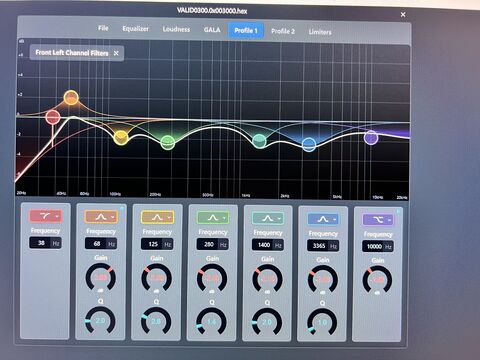Select the red high-pass filter node on graph
Image resolution: width=480 pixels, height=360 pixels.
(53, 117)
